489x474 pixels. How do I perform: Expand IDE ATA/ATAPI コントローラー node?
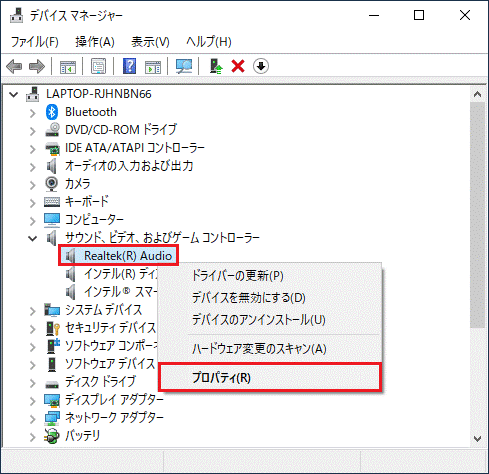[32, 149]
